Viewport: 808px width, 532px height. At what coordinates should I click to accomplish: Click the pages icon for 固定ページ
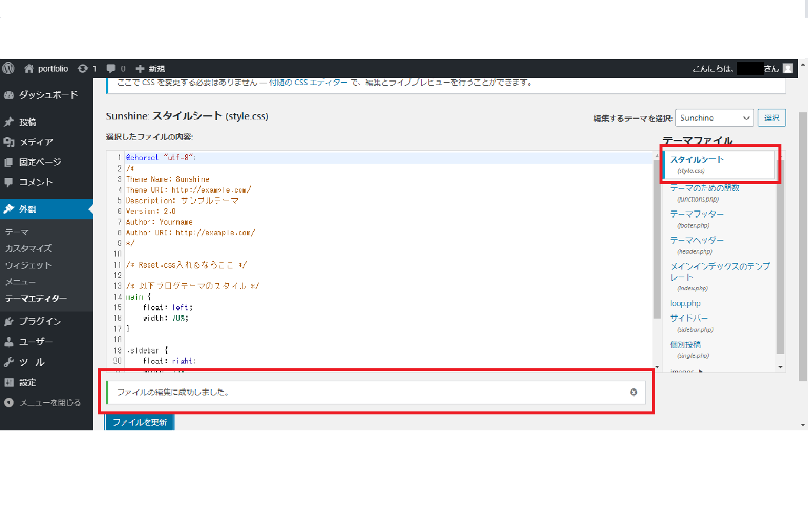point(9,162)
